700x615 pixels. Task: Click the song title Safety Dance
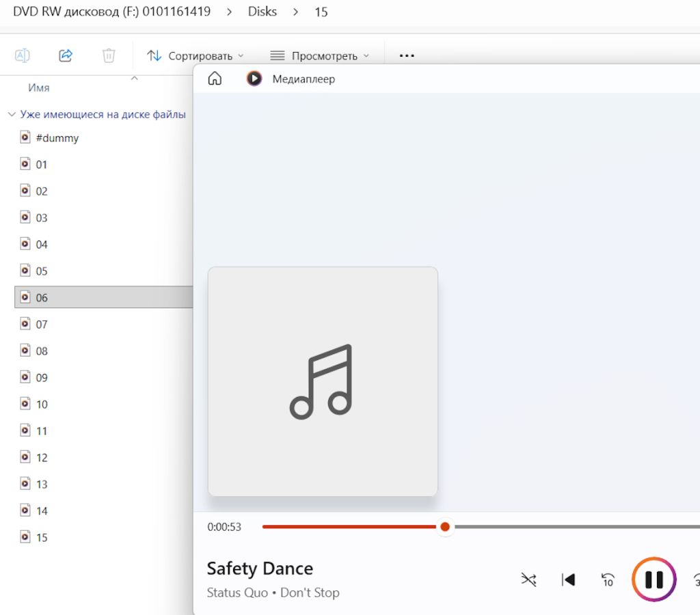pos(260,569)
